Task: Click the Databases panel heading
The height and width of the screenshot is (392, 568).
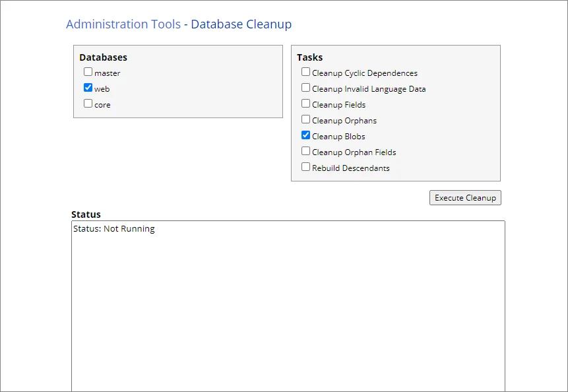Action: pos(103,57)
